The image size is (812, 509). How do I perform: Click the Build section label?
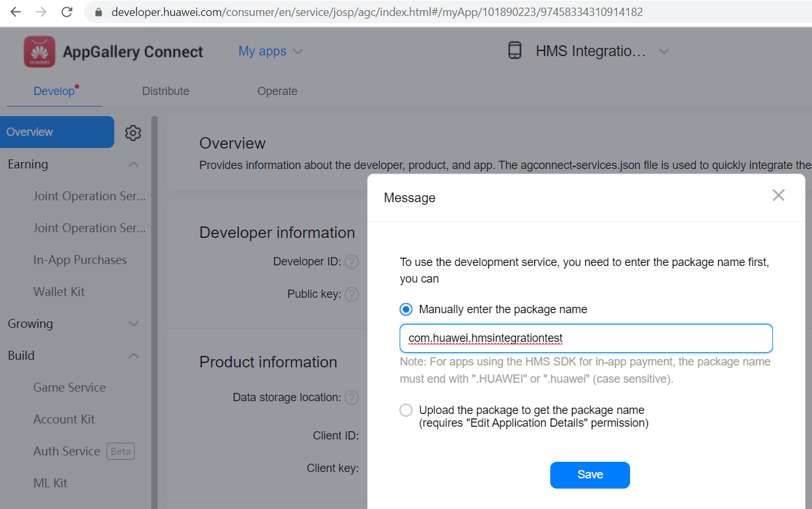[x=21, y=356]
